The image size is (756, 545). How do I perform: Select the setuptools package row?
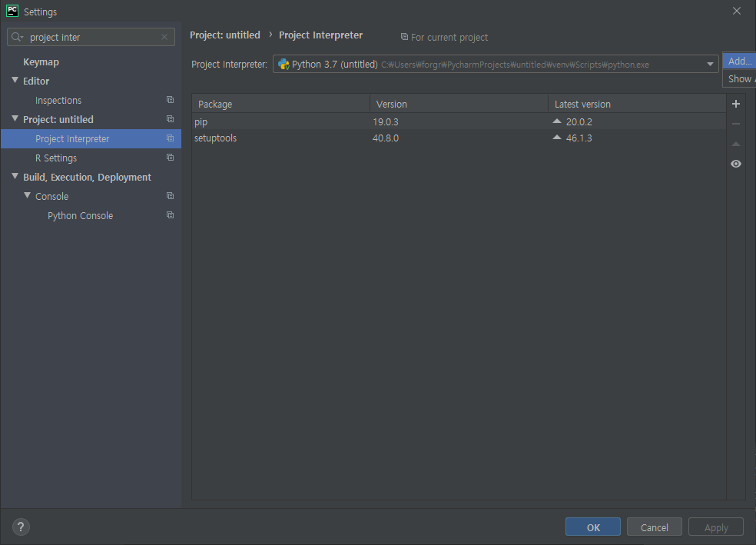(459, 138)
